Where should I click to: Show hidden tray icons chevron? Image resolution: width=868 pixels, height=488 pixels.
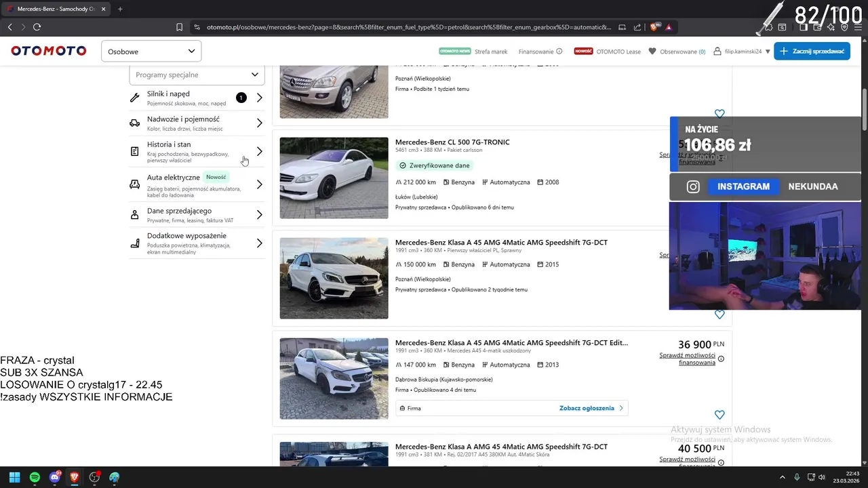coord(783,477)
